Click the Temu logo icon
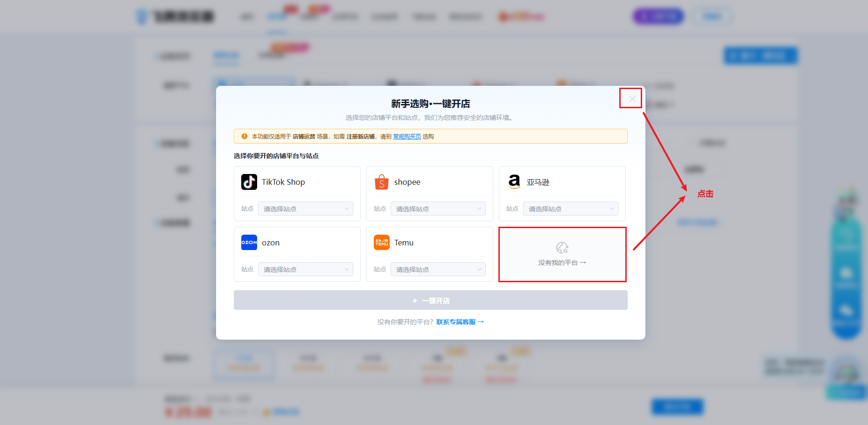This screenshot has height=425, width=868. coord(382,243)
